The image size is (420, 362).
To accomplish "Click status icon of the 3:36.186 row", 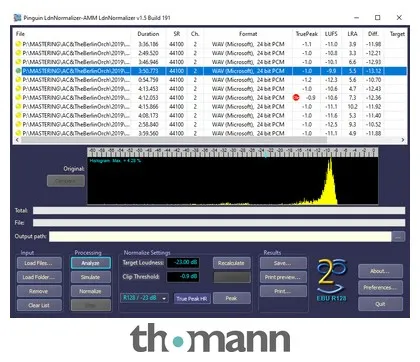I will click(18, 44).
